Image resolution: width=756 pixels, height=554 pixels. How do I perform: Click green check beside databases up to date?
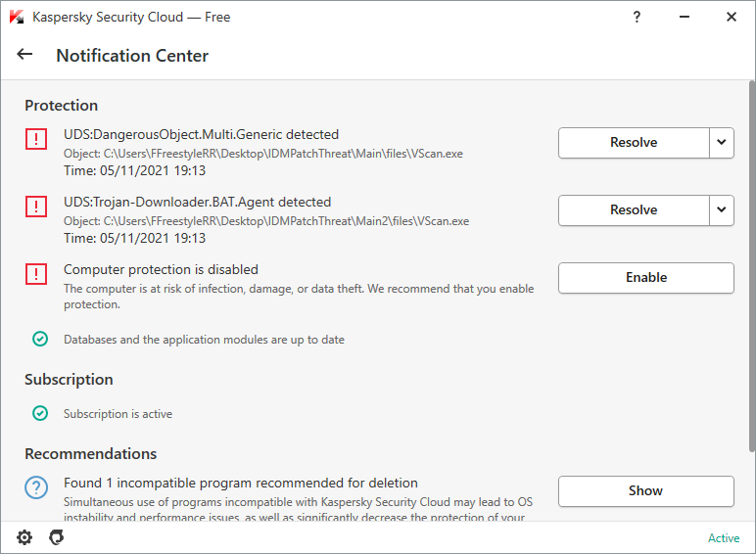click(40, 339)
